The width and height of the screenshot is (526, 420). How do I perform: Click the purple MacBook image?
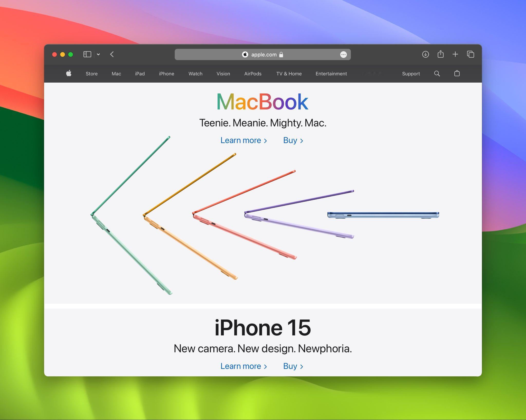pos(299,214)
